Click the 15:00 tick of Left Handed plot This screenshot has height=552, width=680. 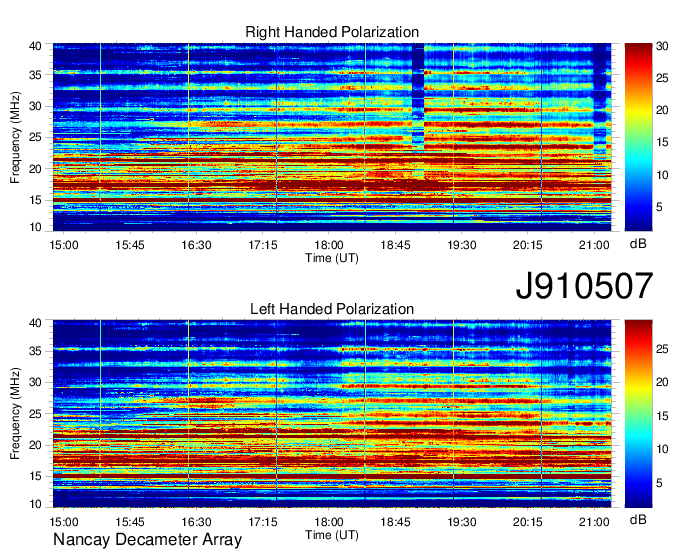point(64,522)
